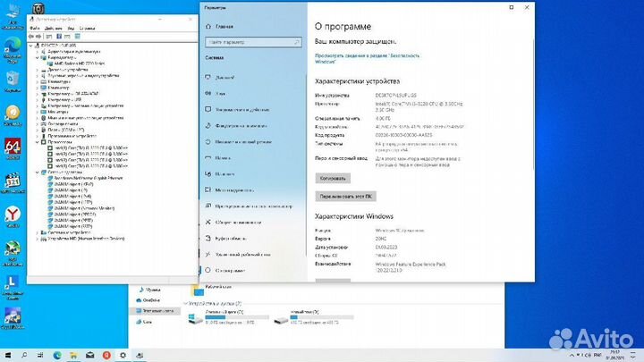The width and height of the screenshot is (644, 362).
Task: Click Scan for hardware changes monitor icon
Action: (77, 37)
